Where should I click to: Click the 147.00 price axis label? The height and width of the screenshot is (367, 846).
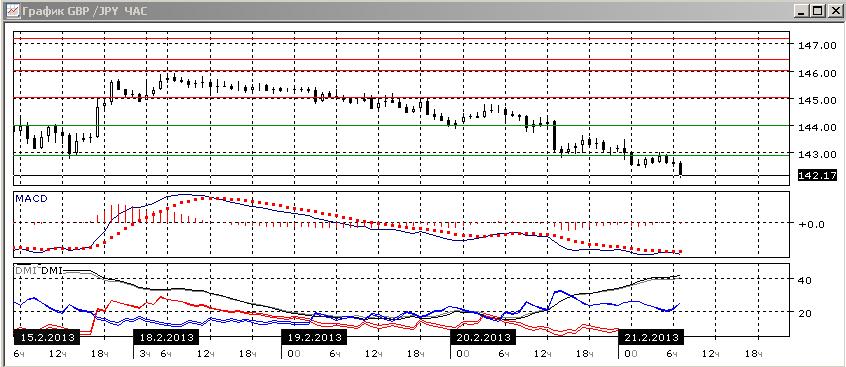click(x=818, y=46)
